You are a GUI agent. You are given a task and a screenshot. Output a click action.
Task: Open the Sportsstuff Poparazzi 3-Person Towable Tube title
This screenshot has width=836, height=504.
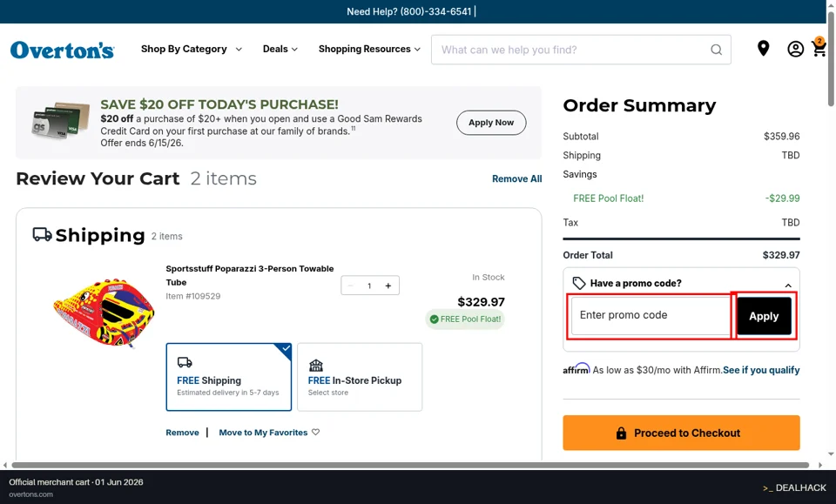pyautogui.click(x=250, y=275)
